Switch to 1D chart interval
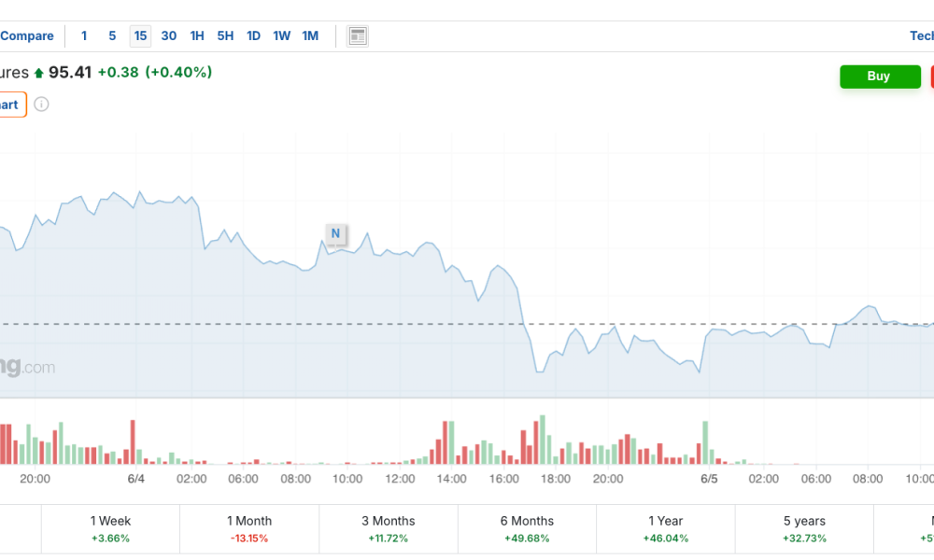 (254, 35)
